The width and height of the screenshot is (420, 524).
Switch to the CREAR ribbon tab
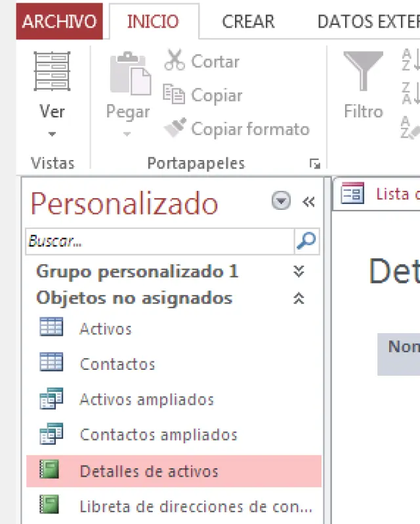(247, 22)
